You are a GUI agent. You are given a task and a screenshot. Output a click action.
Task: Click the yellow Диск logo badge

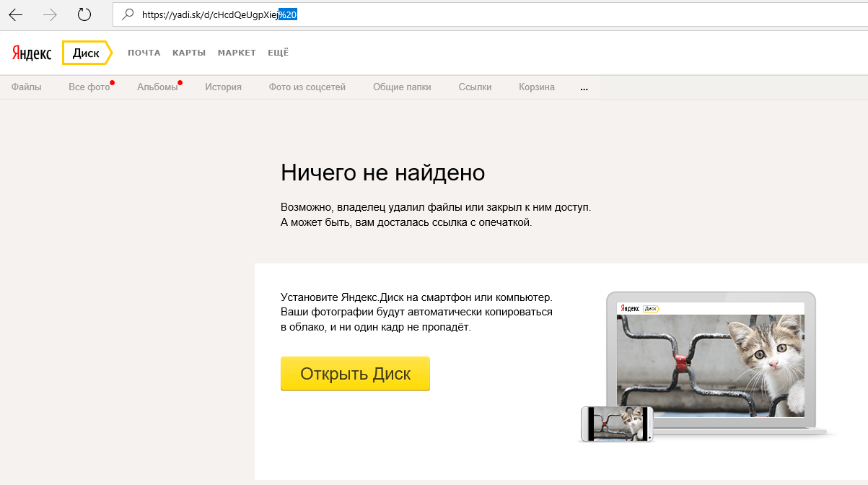pos(87,53)
